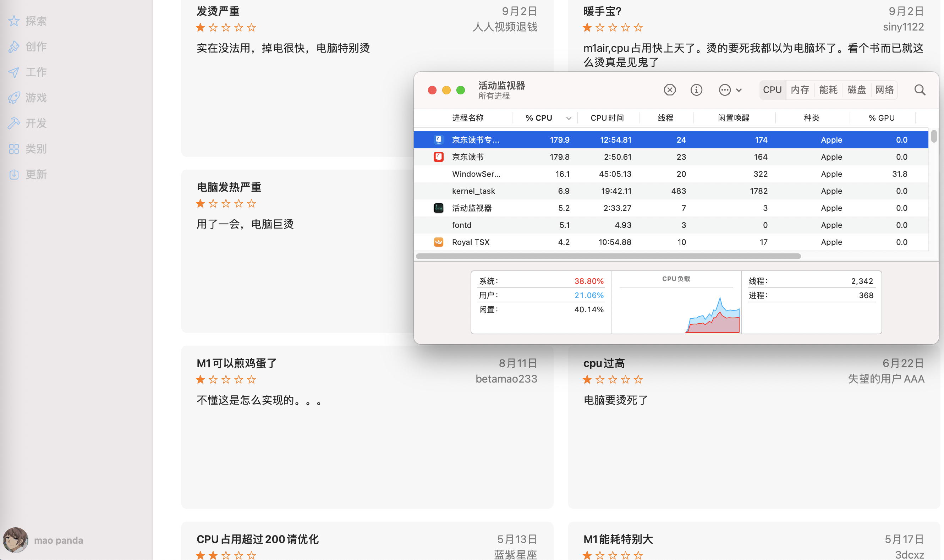Open the 暖手宝? review title

[x=602, y=11]
